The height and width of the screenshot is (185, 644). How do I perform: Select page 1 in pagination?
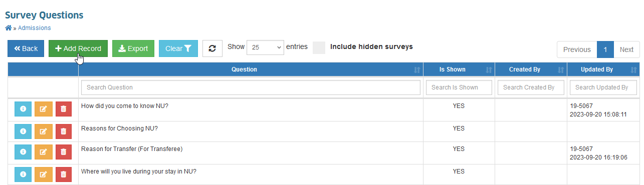click(x=605, y=49)
